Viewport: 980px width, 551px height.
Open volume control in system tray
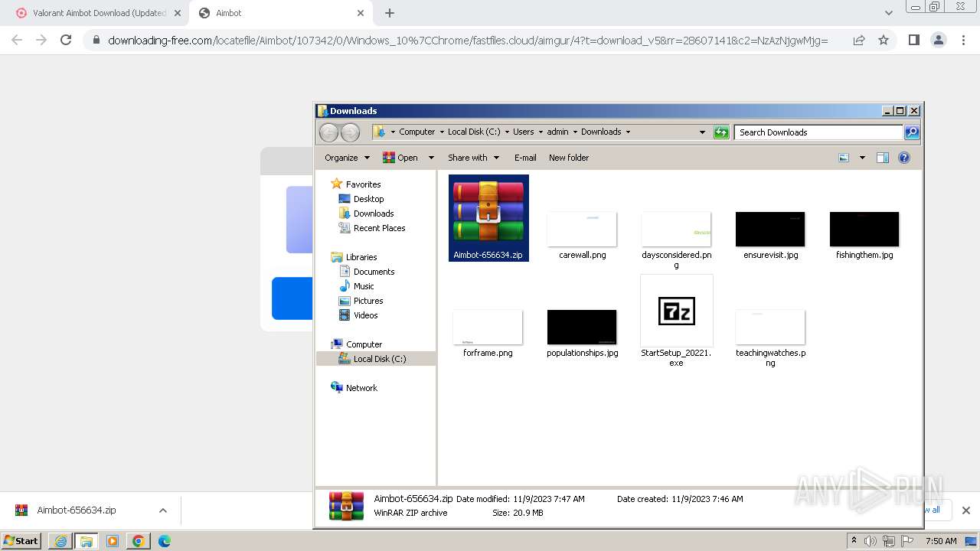[x=871, y=541]
